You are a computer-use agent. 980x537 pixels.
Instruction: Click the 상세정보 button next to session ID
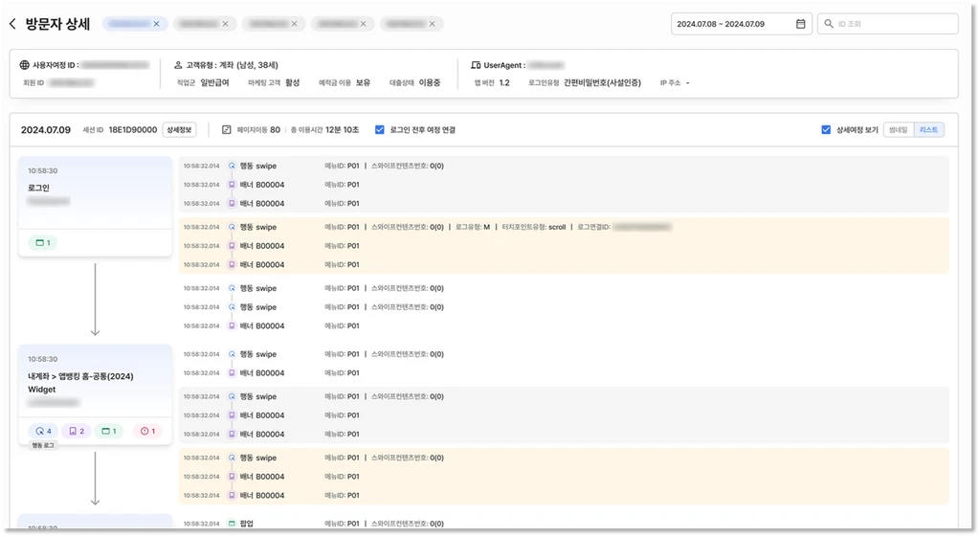click(x=179, y=129)
